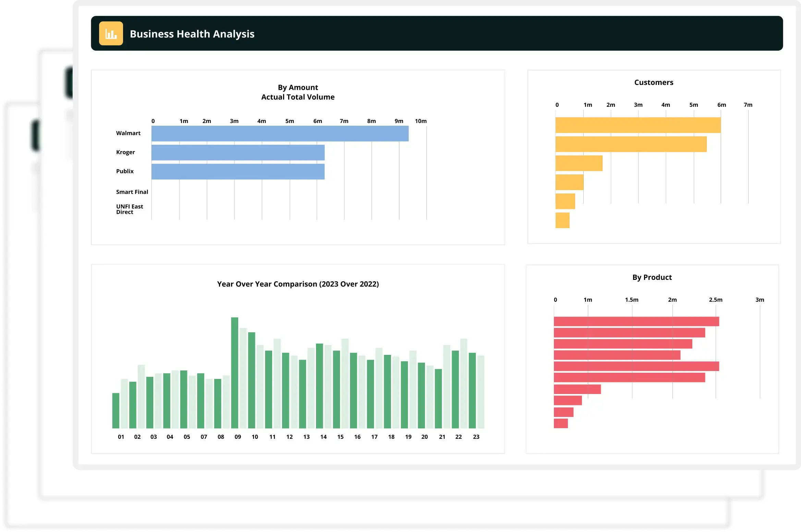Click the Business Health Analysis title
Image resolution: width=801 pixels, height=532 pixels.
[192, 34]
